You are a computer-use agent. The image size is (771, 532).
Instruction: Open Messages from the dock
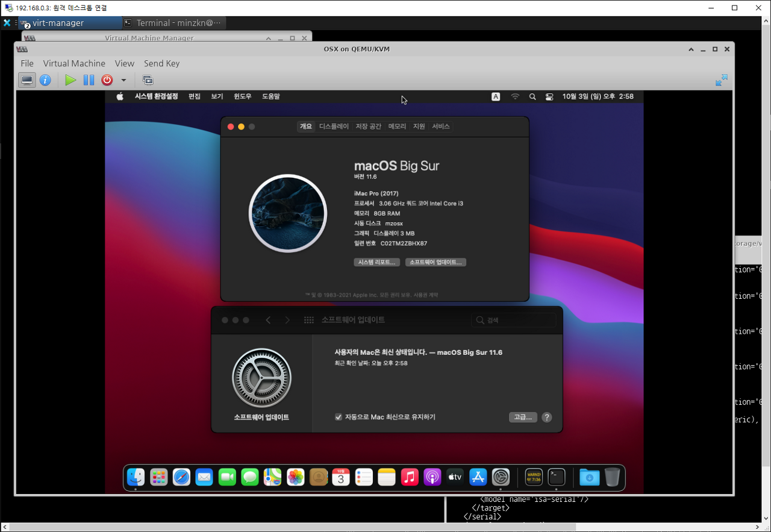250,477
